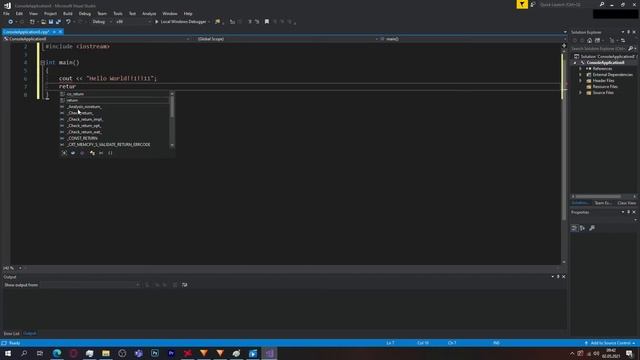The width and height of the screenshot is (640, 360).
Task: Toggle the second IntelliSense filter icon
Action: [73, 153]
